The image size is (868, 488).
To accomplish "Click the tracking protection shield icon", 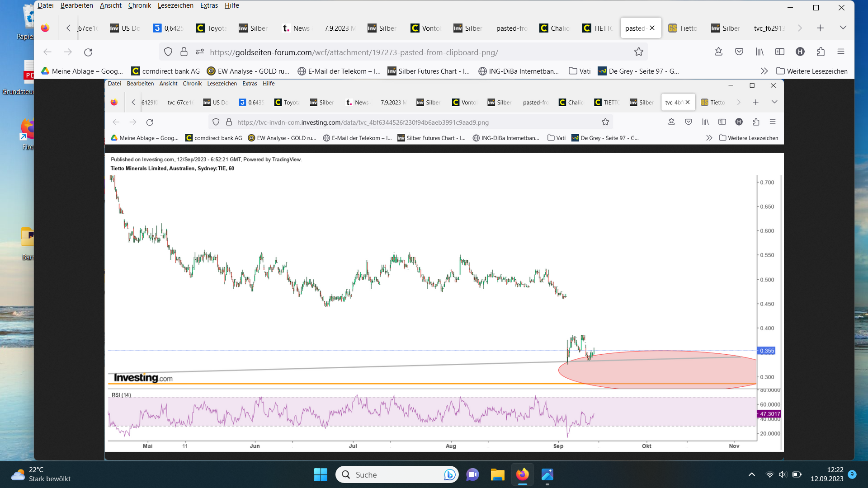I will 168,52.
